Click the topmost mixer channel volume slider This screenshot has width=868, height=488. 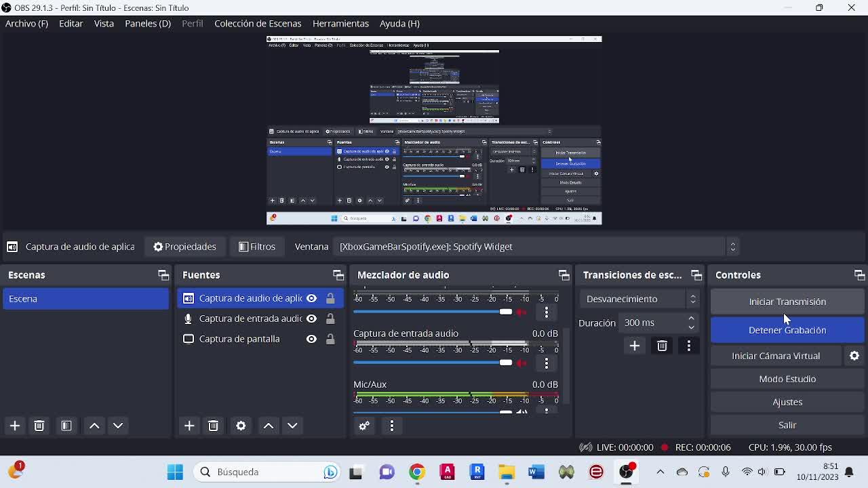click(433, 312)
